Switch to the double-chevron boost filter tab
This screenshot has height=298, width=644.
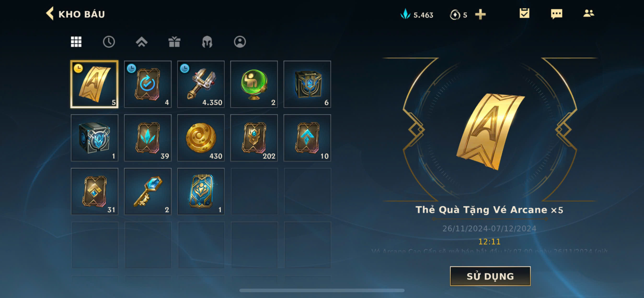[x=142, y=42]
